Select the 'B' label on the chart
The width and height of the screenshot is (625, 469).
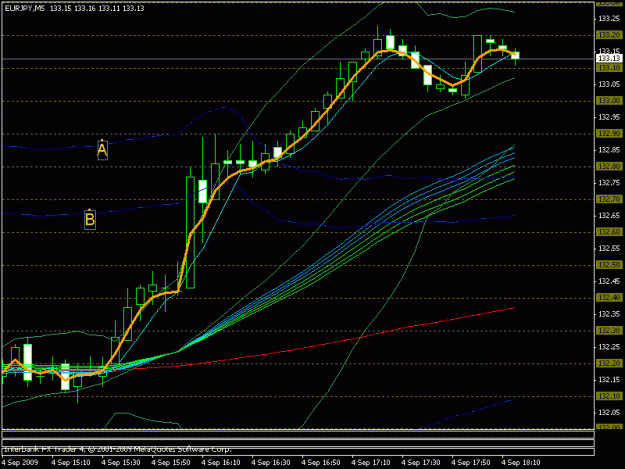coord(90,220)
